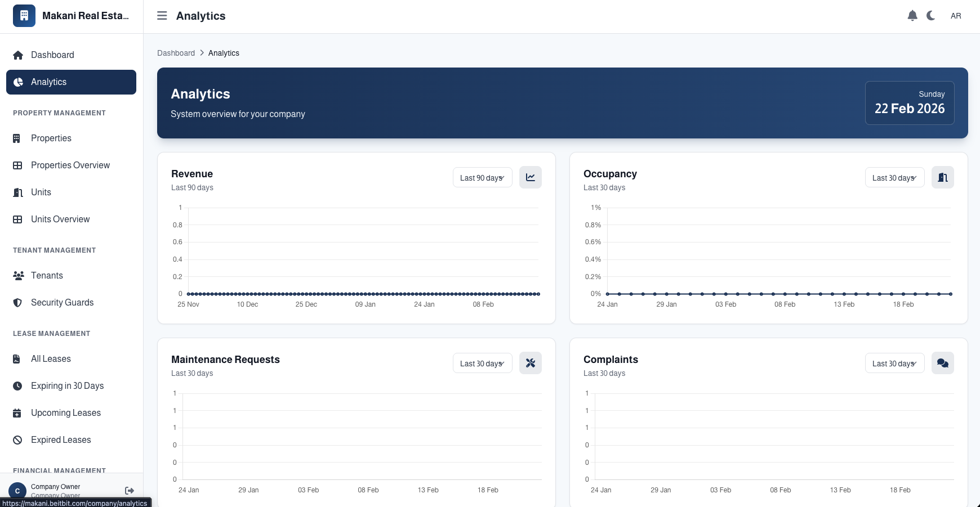Viewport: 980px width, 507px height.
Task: Click the Maintenance tools icon
Action: point(531,363)
